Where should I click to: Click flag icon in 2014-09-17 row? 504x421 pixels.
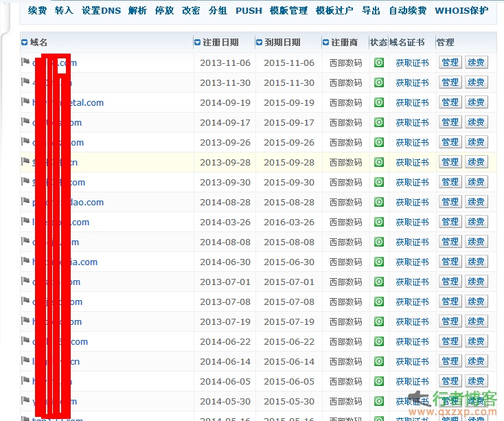click(25, 121)
